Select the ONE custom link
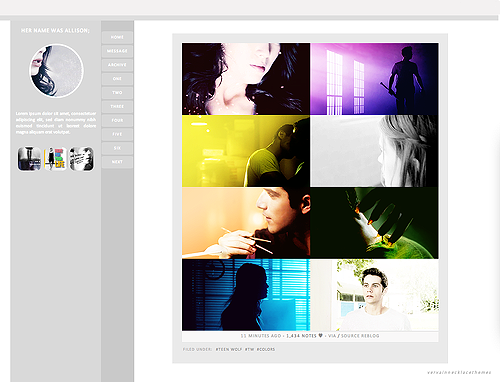Screen dimensions: 500x382 pos(117,79)
